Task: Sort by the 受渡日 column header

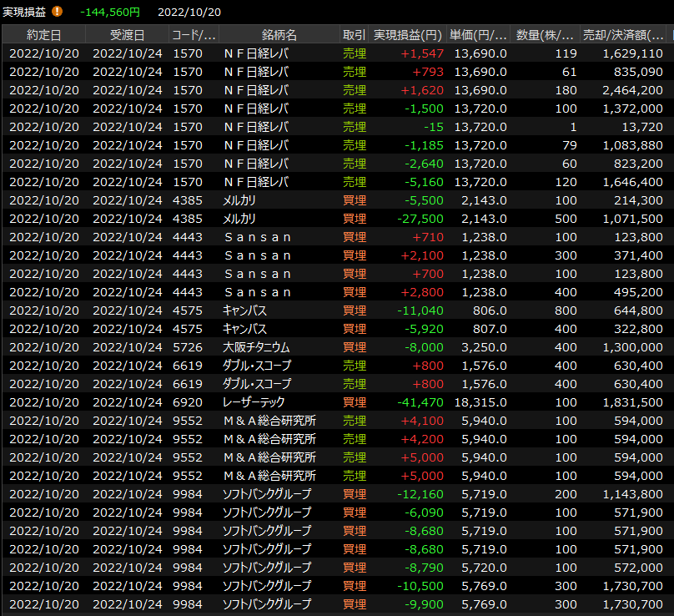Action: pos(127,34)
